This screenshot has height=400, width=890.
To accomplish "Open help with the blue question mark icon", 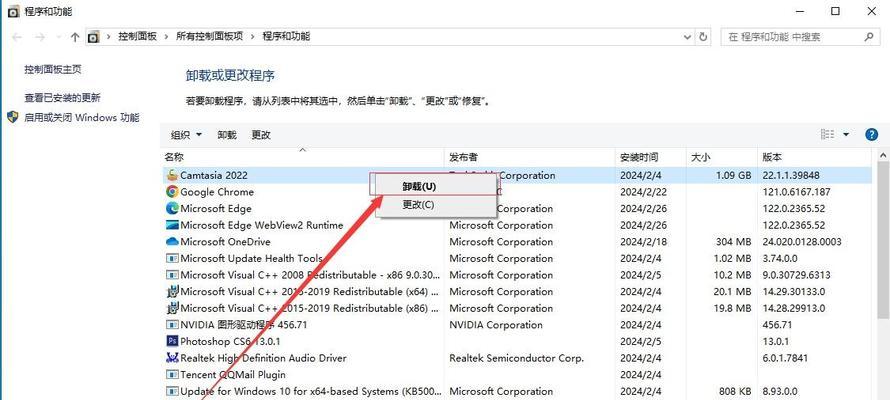I will [871, 134].
